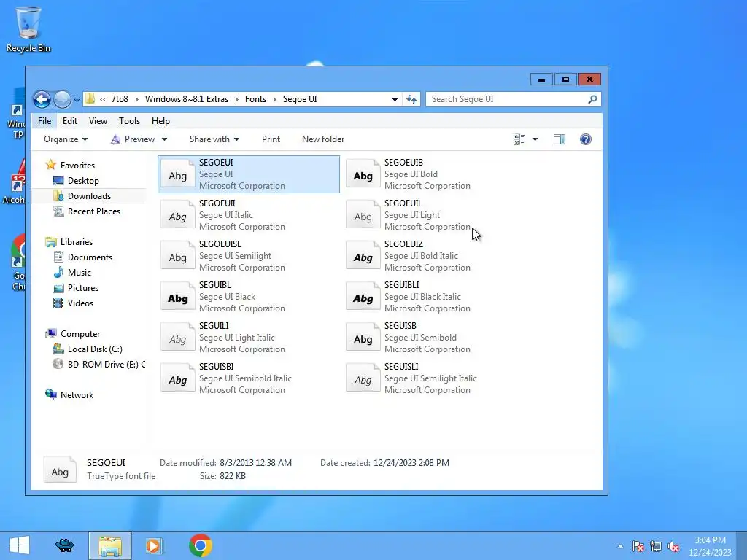747x560 pixels.
Task: Open the Documents library
Action: click(83, 257)
